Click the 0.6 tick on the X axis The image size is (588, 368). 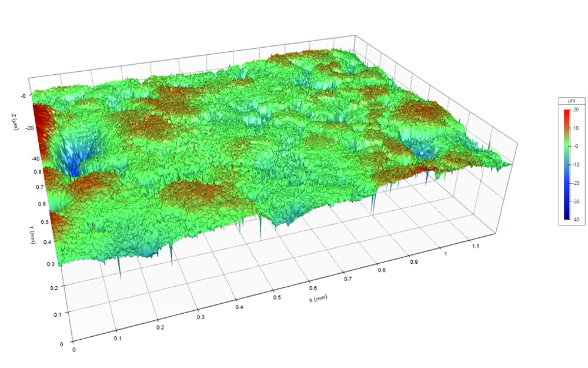coord(313,288)
